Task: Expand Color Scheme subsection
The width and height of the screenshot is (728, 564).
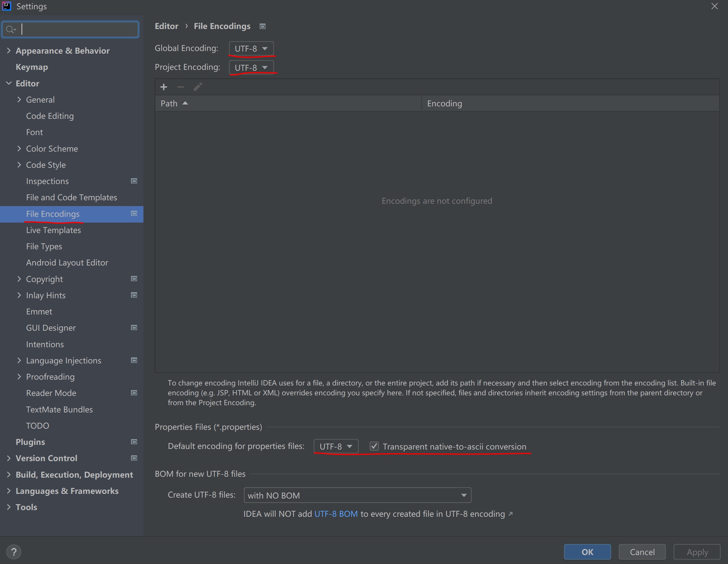Action: [x=19, y=148]
